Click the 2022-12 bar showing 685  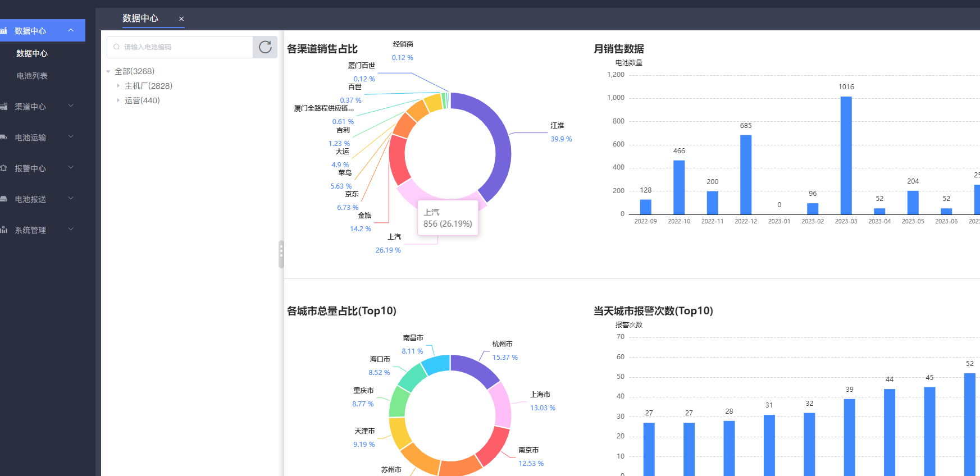pyautogui.click(x=746, y=175)
